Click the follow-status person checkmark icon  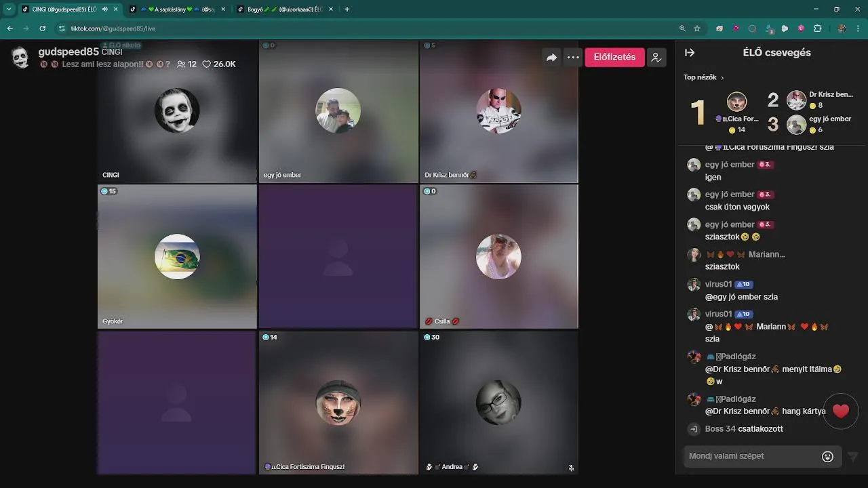pyautogui.click(x=656, y=58)
